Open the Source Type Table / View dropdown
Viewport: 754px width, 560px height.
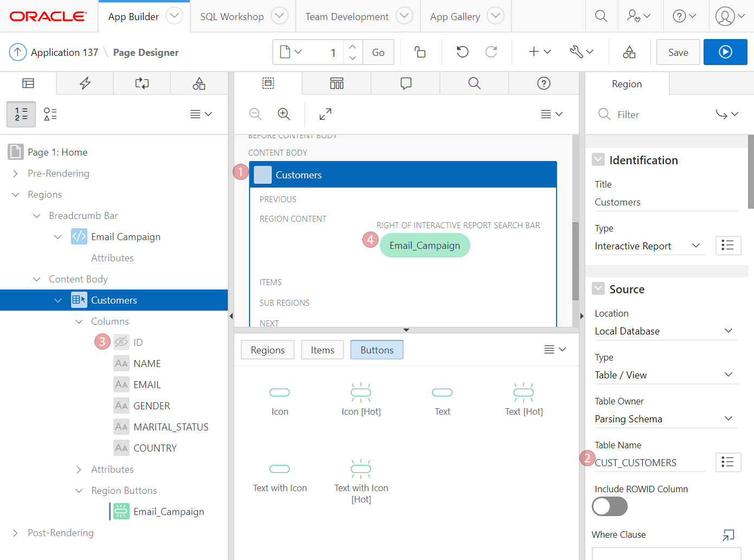tap(666, 375)
